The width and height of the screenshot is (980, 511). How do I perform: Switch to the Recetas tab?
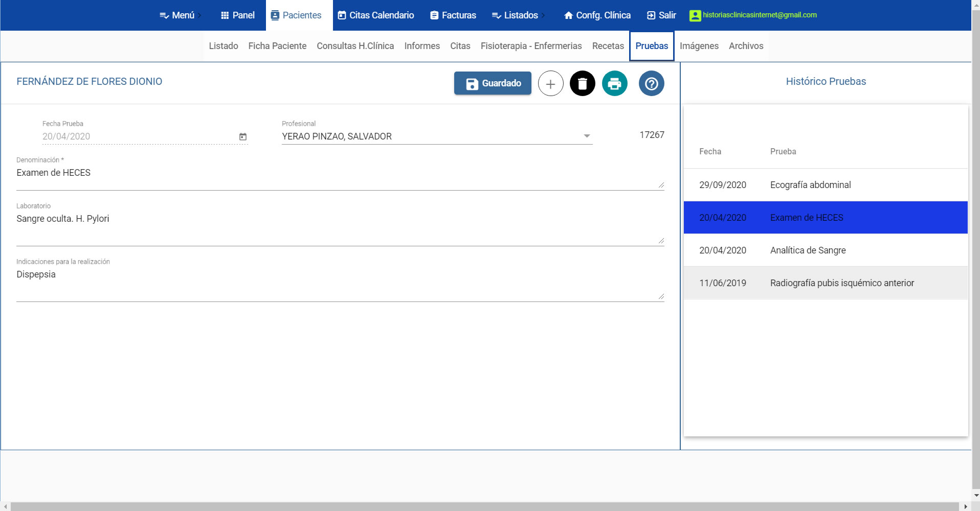tap(608, 46)
